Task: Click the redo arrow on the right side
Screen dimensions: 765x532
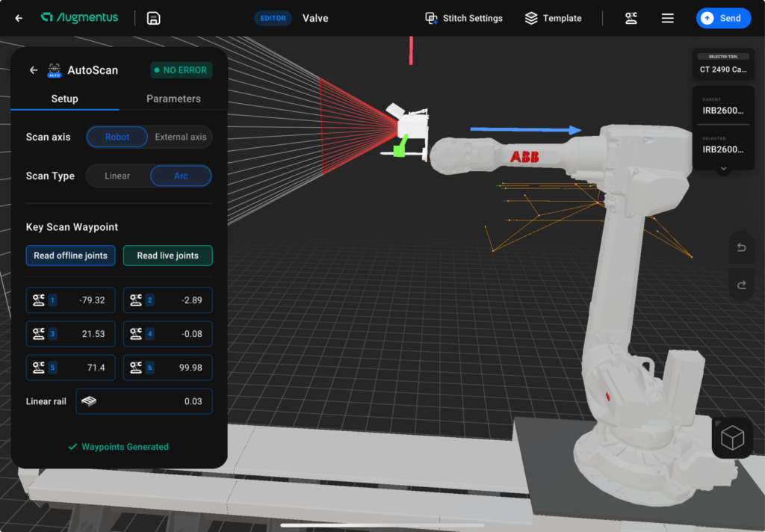Action: point(740,285)
